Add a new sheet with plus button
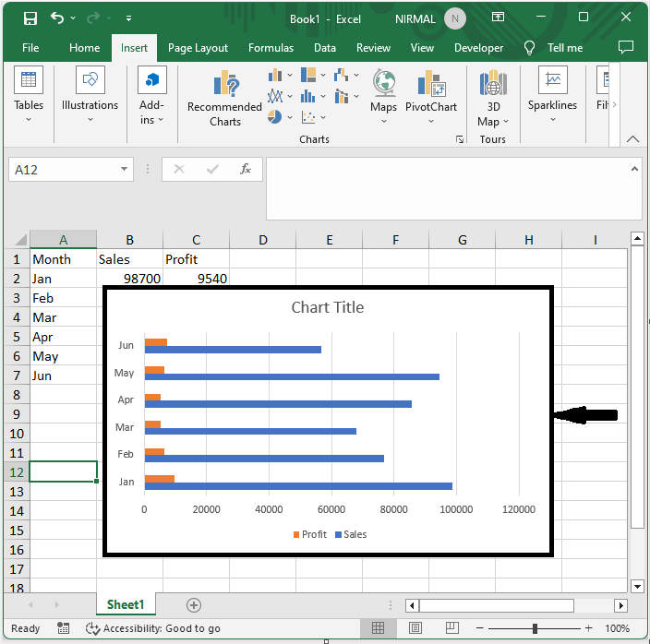This screenshot has width=650, height=644. [x=194, y=605]
